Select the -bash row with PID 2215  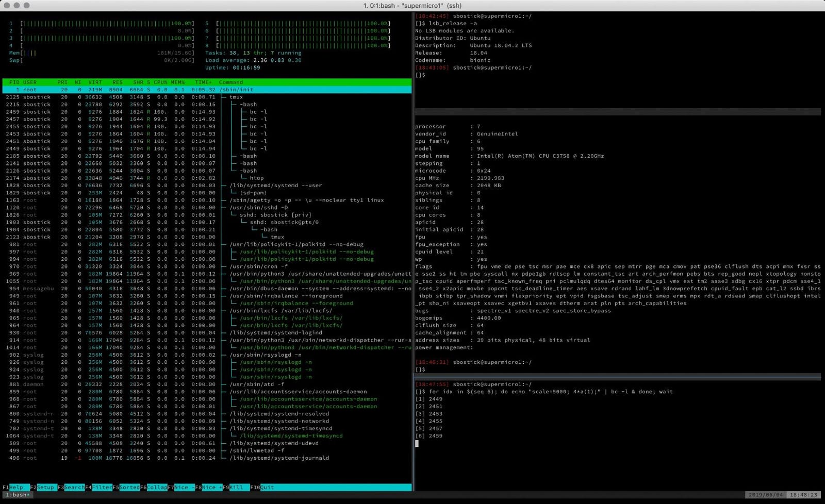[x=207, y=104]
